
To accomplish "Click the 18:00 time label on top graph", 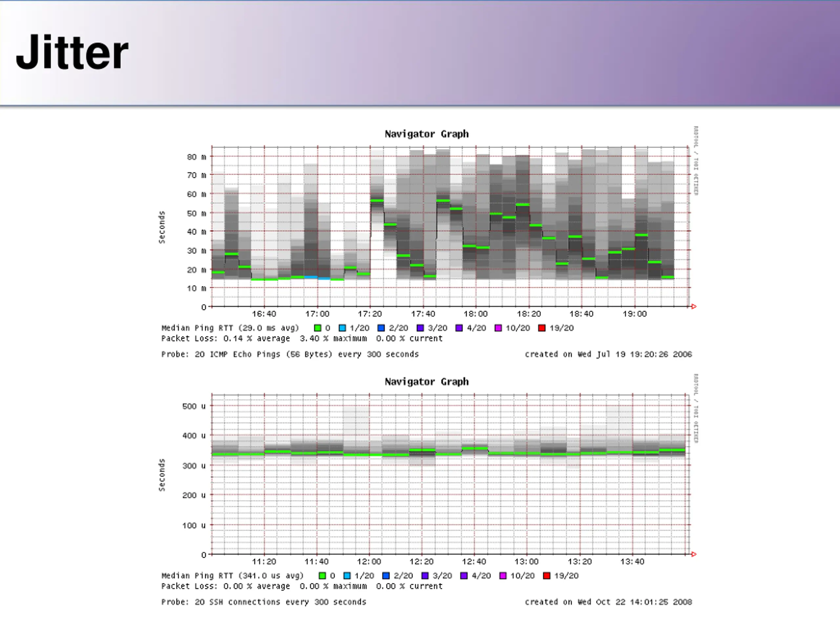I will click(475, 314).
